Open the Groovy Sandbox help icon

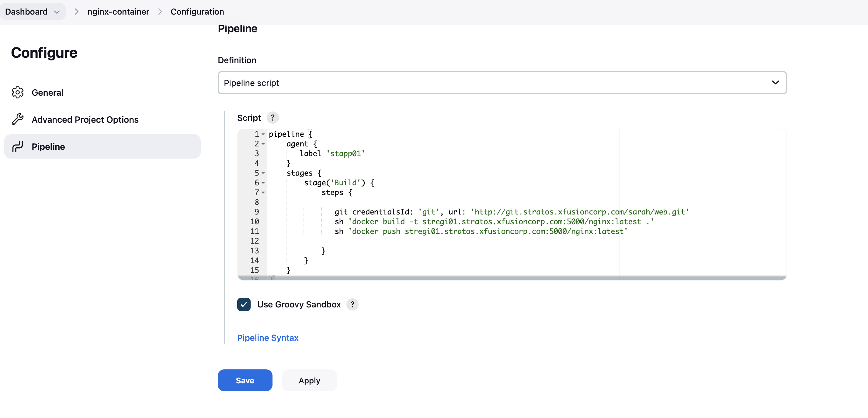pyautogui.click(x=352, y=304)
